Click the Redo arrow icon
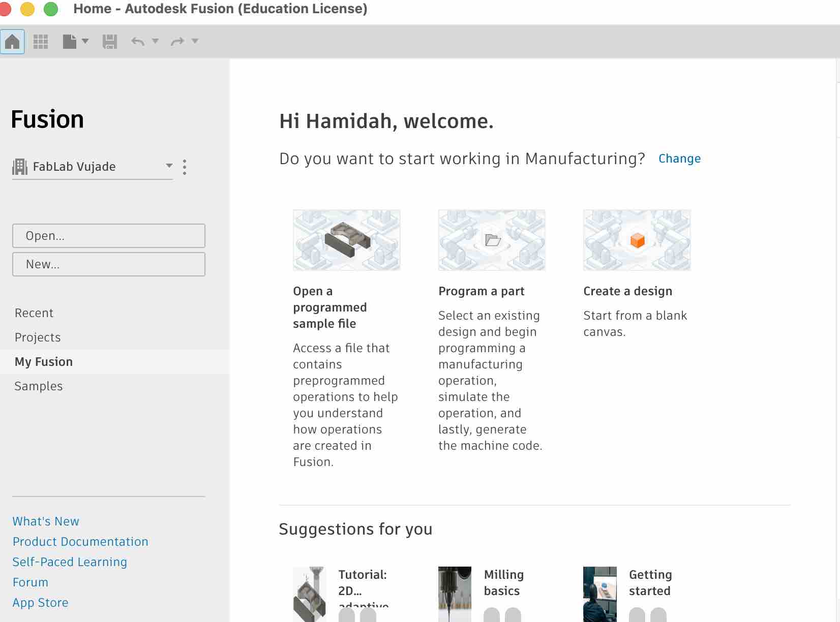840x622 pixels. [x=177, y=41]
